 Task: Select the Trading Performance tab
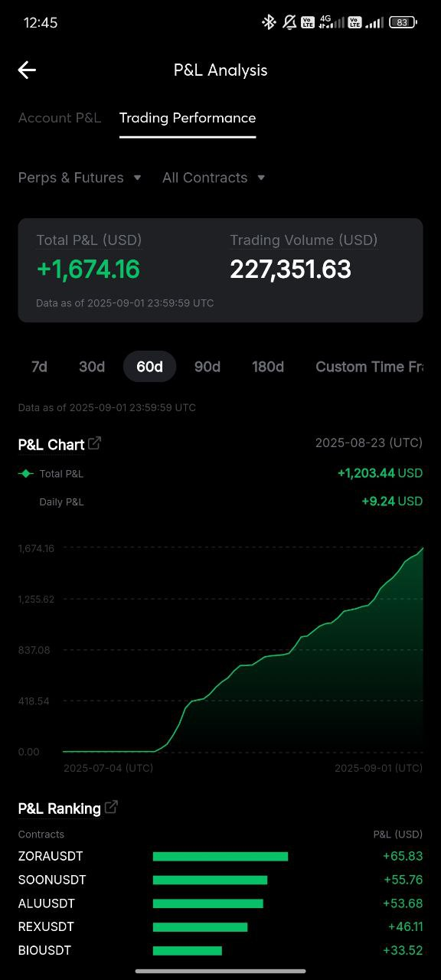pyautogui.click(x=188, y=118)
